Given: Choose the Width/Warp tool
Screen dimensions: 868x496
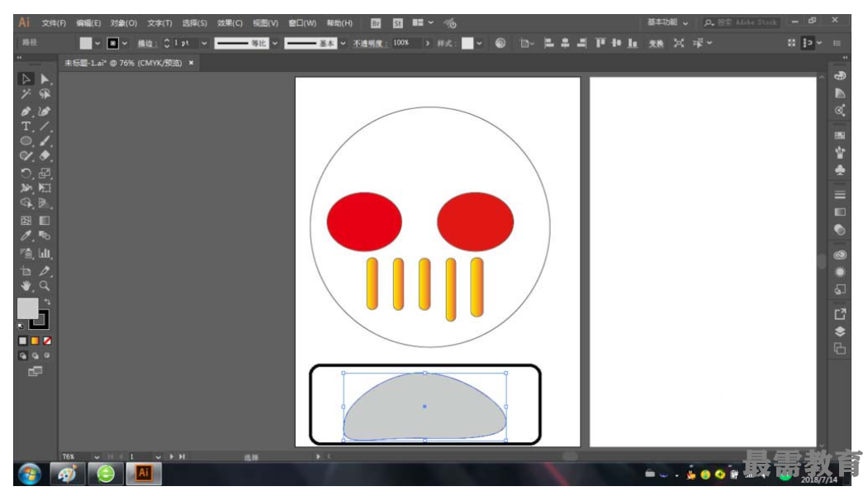Looking at the screenshot, I should [26, 188].
